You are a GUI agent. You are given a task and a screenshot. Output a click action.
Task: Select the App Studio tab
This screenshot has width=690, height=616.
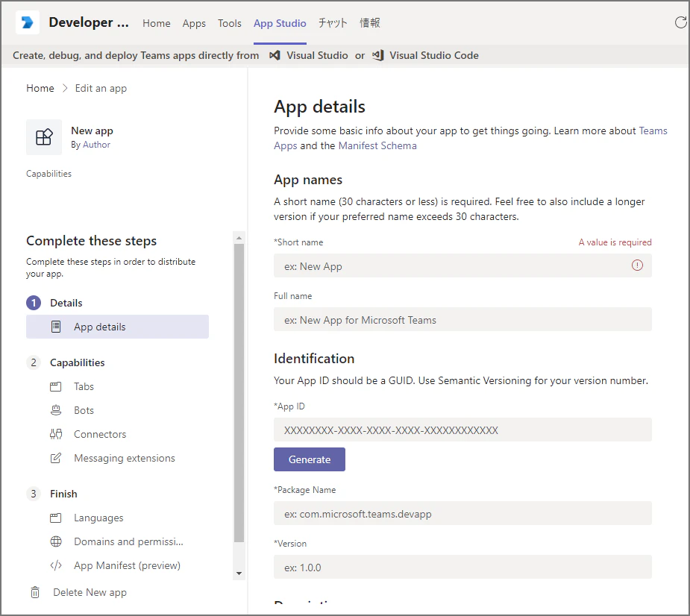280,23
